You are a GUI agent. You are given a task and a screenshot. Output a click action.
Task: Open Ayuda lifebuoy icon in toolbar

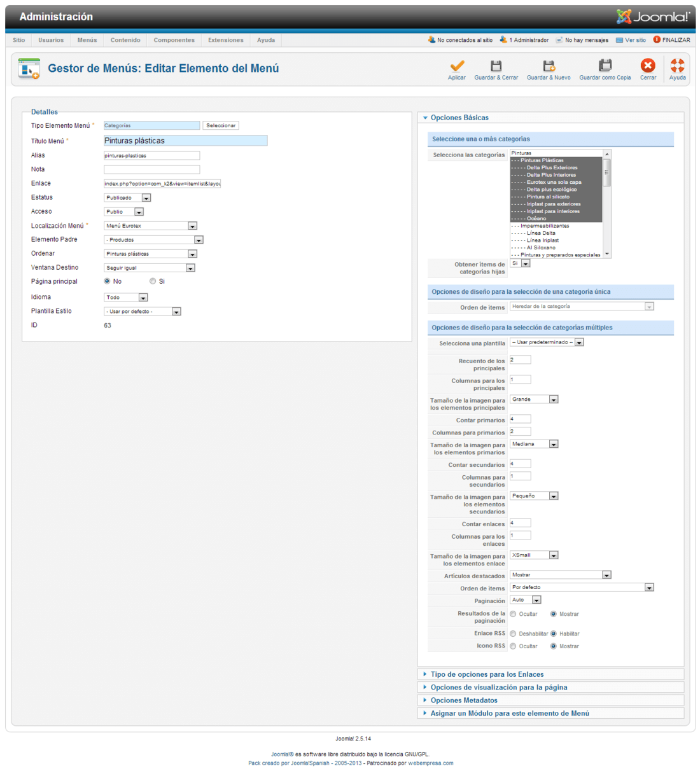click(678, 66)
